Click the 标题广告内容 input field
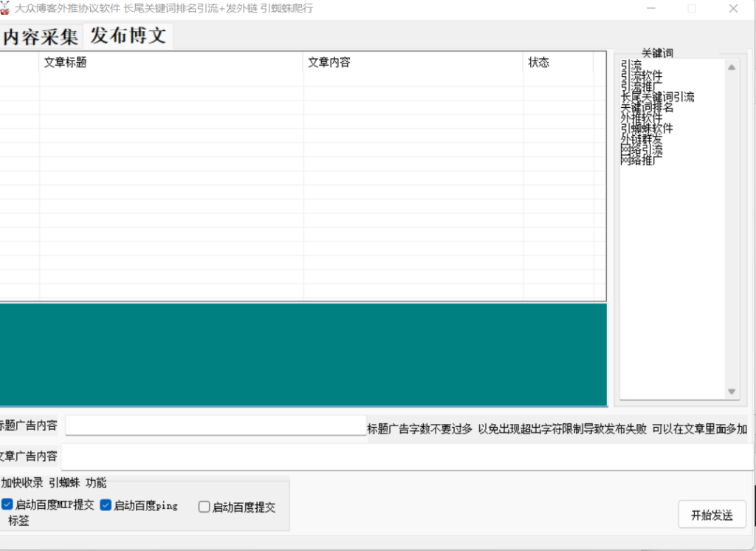Screen dimensions: 756x551 click(x=216, y=425)
